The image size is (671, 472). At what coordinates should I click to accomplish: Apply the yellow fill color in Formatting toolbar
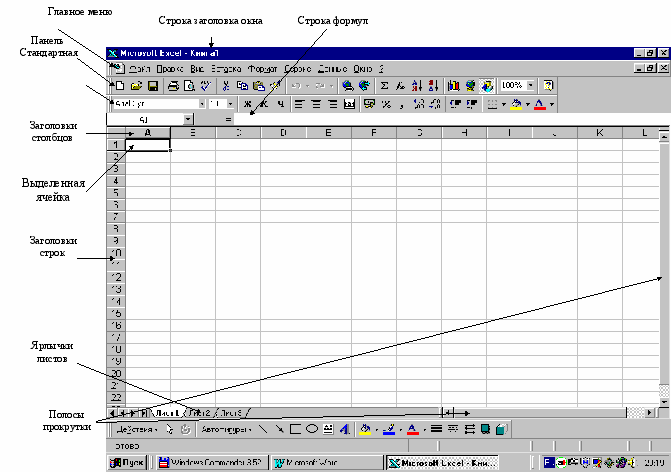[517, 104]
